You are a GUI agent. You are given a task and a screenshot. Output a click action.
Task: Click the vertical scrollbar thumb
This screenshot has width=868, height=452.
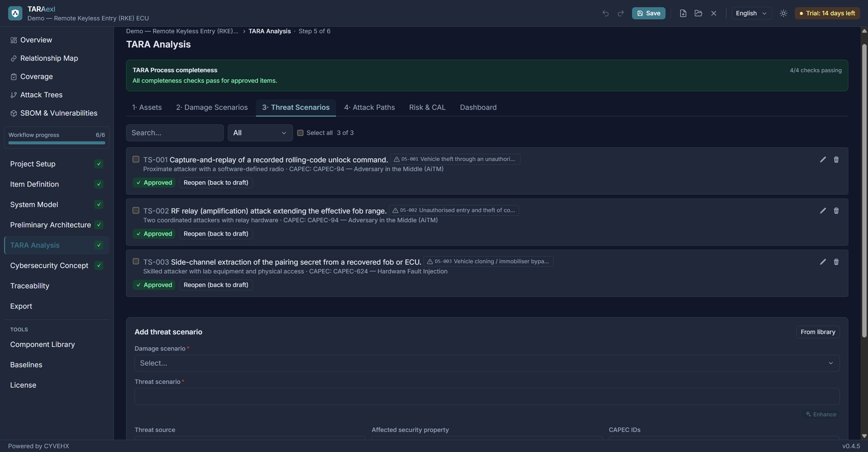point(864,191)
